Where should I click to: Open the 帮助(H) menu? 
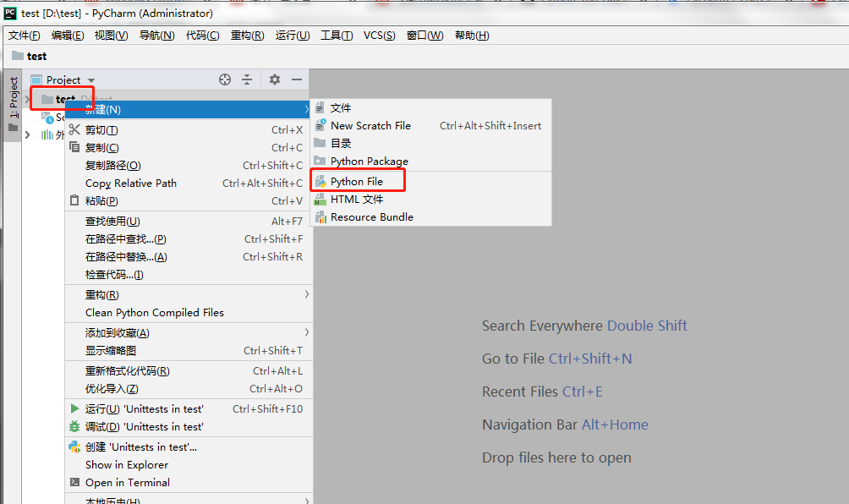472,36
